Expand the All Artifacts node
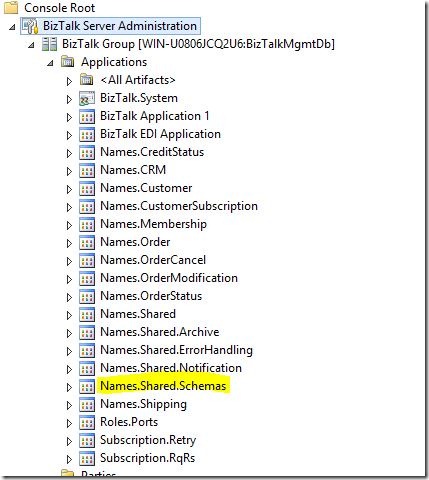Viewport: 429px width, 480px height. point(69,81)
